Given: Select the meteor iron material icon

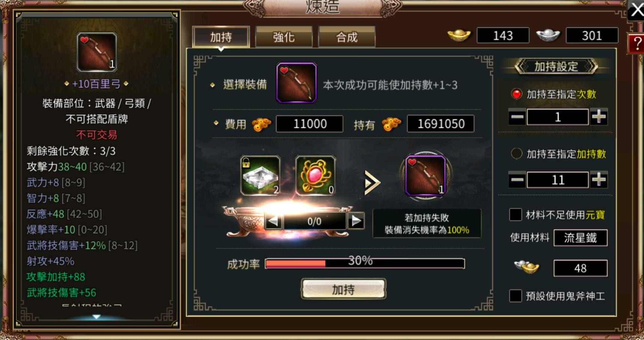Looking at the screenshot, I should coord(260,176).
